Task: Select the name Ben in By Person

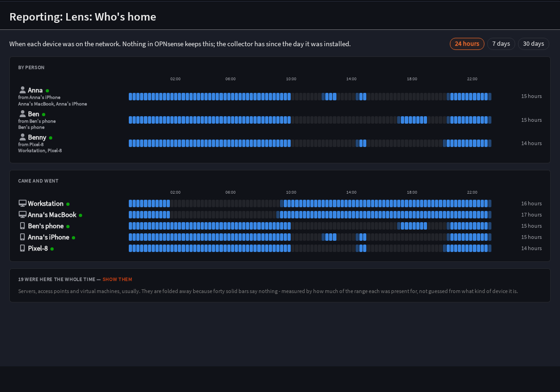Action: click(x=34, y=114)
